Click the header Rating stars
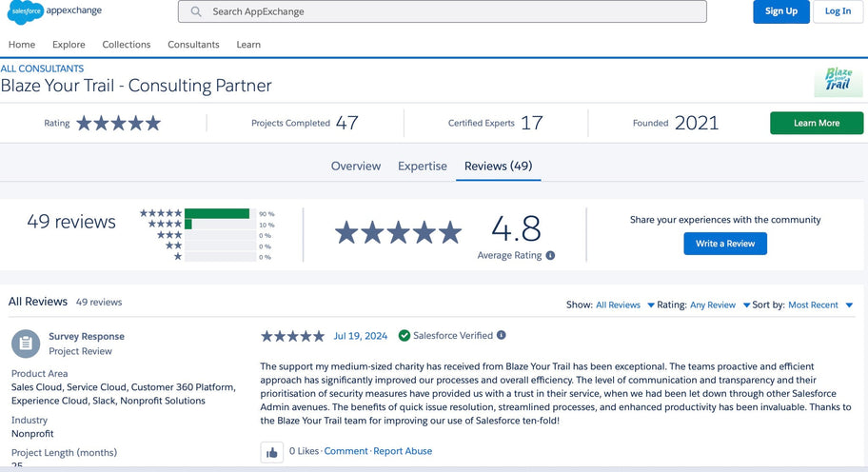This screenshot has height=472, width=868. (x=118, y=123)
